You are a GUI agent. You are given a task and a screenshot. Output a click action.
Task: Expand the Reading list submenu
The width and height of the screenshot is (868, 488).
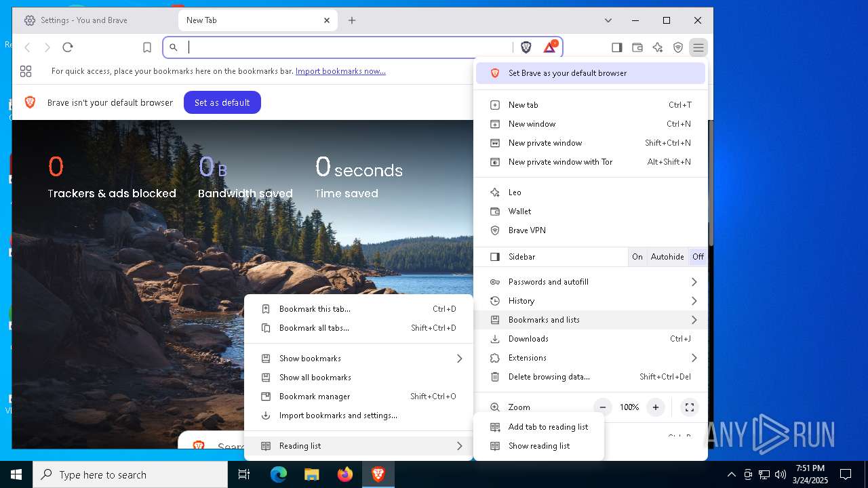[x=359, y=446]
